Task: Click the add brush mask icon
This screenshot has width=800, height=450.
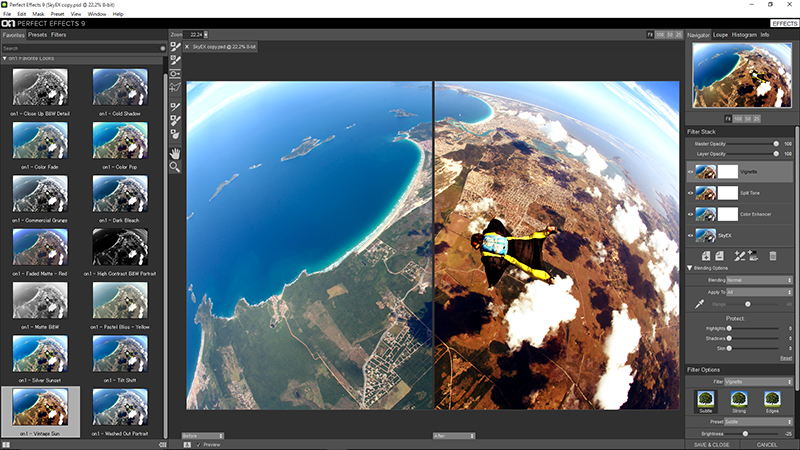Action: (740, 256)
